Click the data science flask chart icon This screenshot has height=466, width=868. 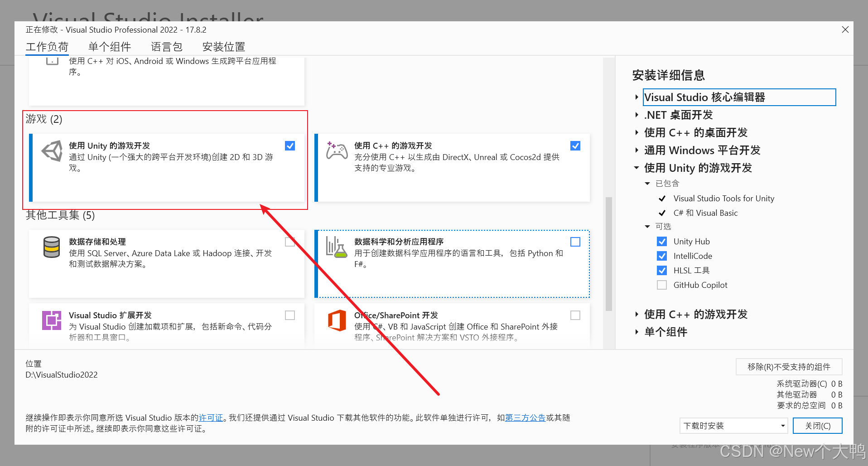click(x=336, y=247)
